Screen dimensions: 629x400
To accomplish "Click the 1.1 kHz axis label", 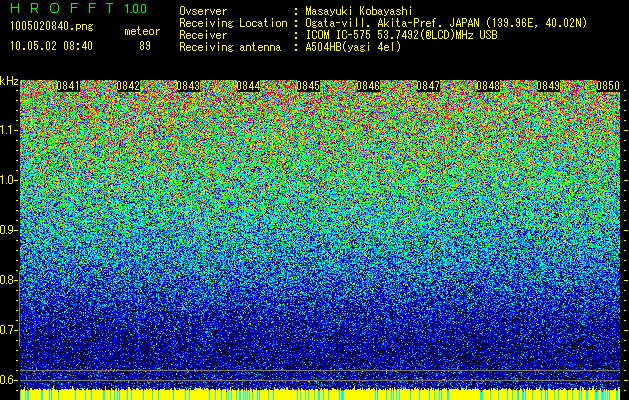I will [x=9, y=130].
